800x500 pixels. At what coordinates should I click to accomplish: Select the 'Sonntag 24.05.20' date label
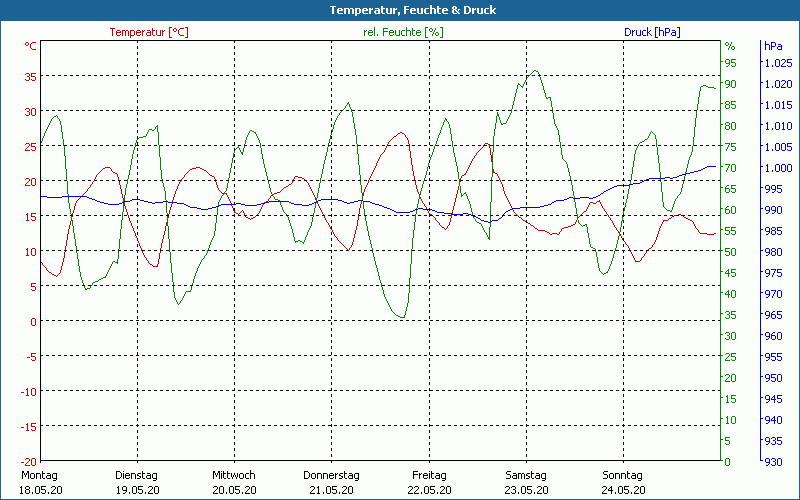click(623, 482)
